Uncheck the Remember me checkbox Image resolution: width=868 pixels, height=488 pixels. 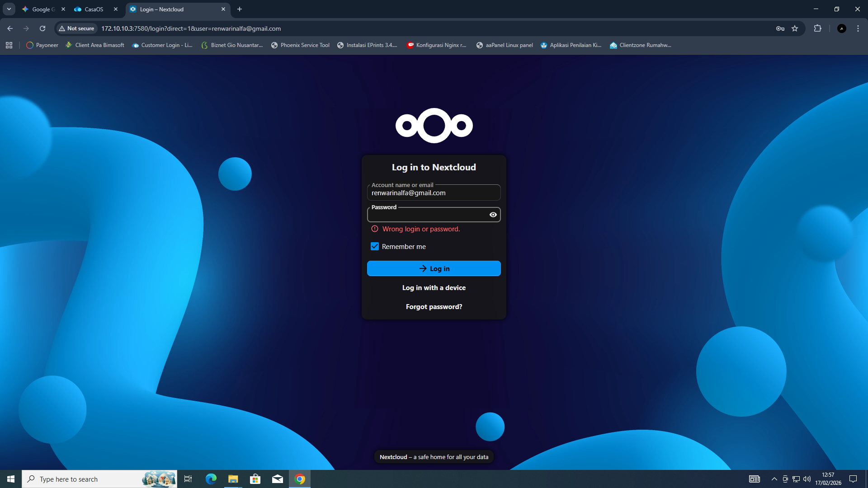375,246
